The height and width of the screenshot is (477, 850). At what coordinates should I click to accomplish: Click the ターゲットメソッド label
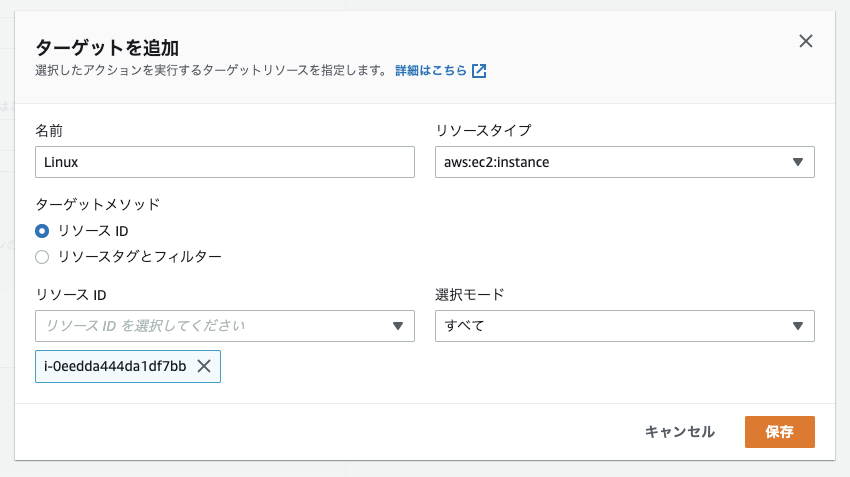pyautogui.click(x=98, y=204)
